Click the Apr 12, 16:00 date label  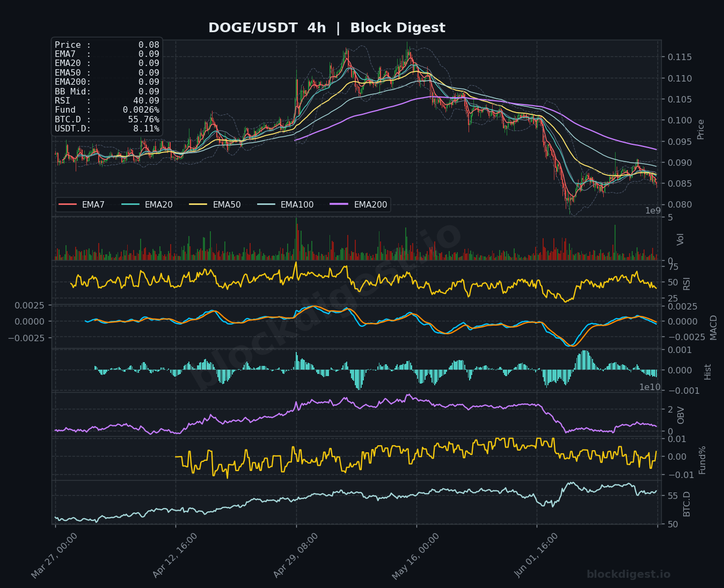coord(175,556)
